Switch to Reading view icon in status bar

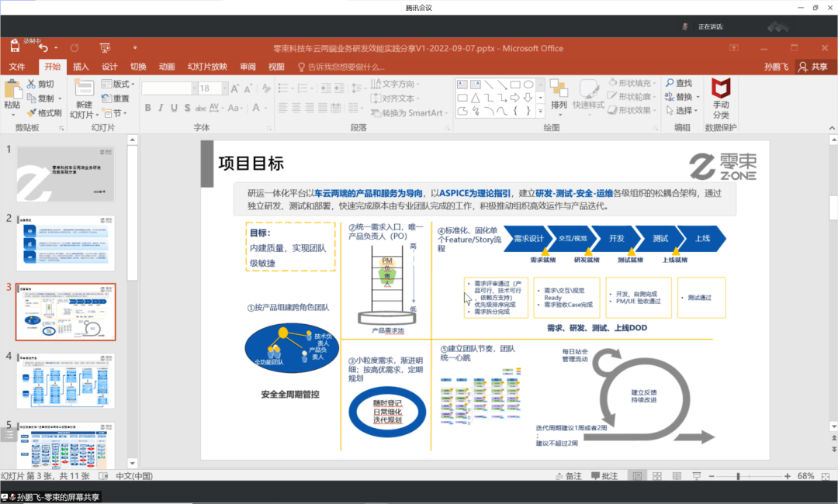point(677,476)
